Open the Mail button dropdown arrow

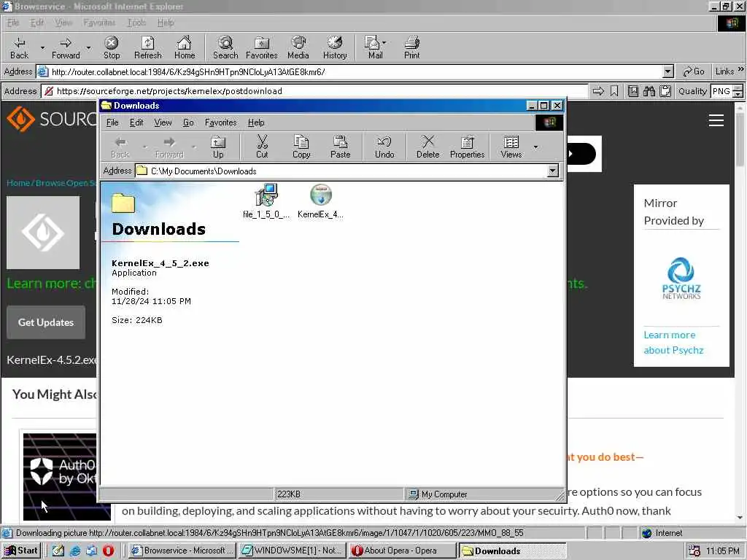(x=384, y=43)
